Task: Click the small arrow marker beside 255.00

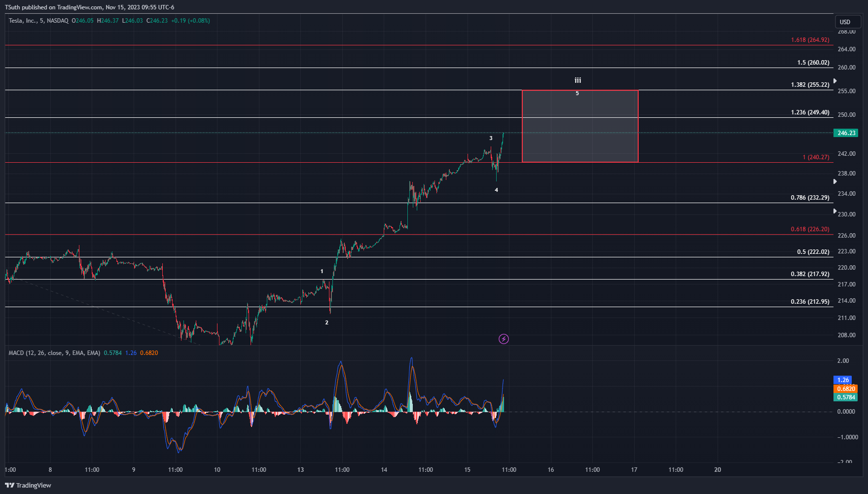Action: pos(835,81)
